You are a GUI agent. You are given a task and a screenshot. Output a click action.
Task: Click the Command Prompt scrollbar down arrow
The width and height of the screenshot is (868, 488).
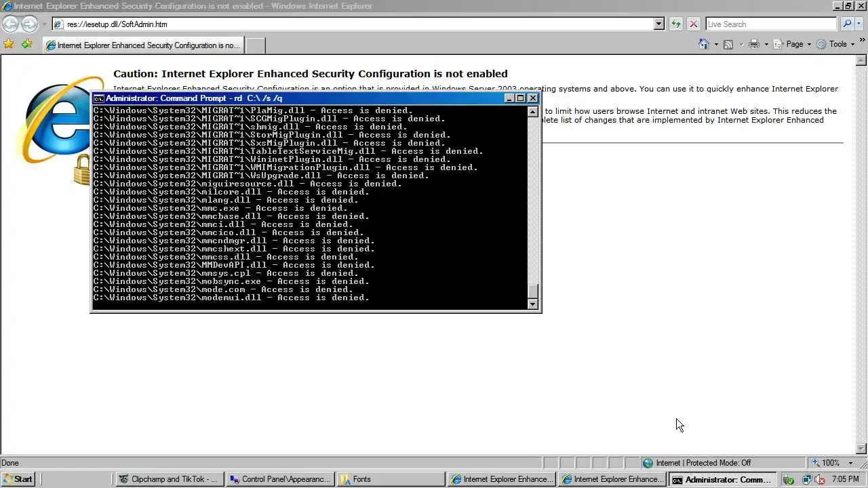pyautogui.click(x=533, y=304)
